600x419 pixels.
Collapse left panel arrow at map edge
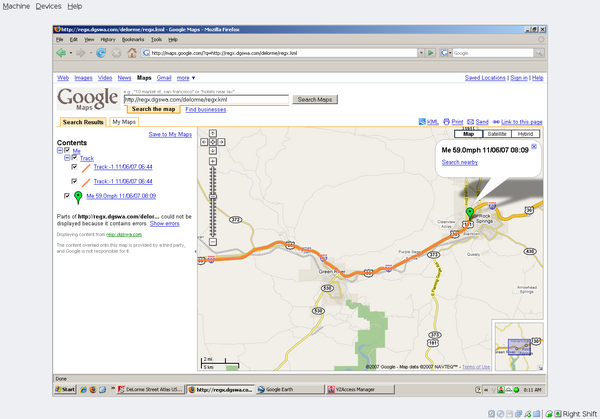(x=196, y=251)
